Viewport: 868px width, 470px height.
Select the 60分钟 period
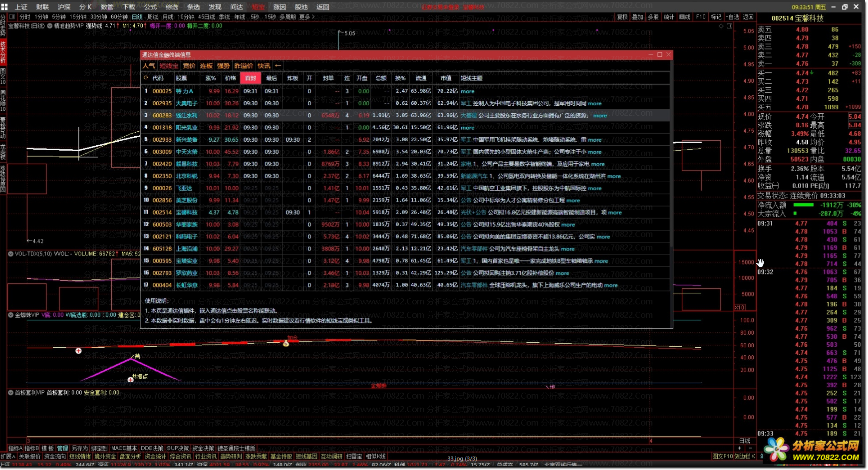119,17
